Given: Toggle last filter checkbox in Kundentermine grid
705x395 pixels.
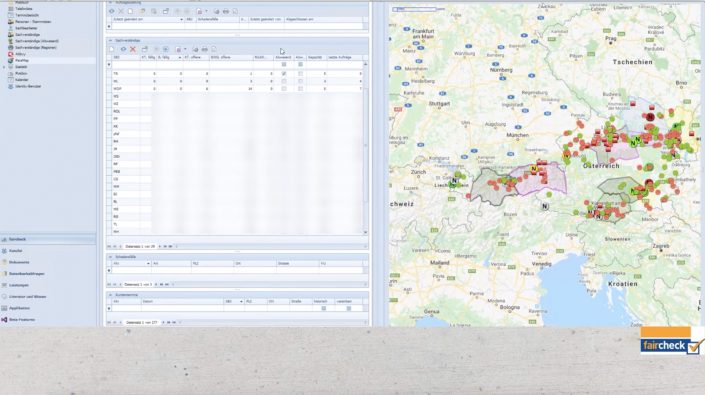Looking at the screenshot, I should pyautogui.click(x=348, y=309).
